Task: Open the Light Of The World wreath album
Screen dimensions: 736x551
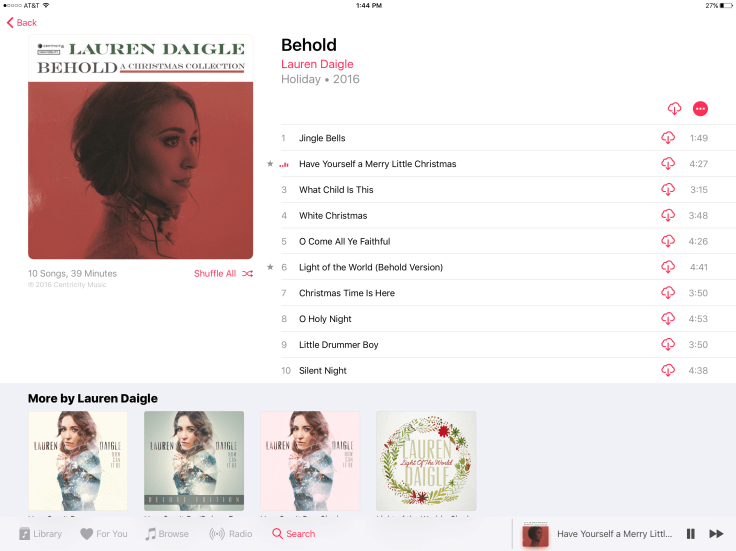Action: tap(426, 461)
